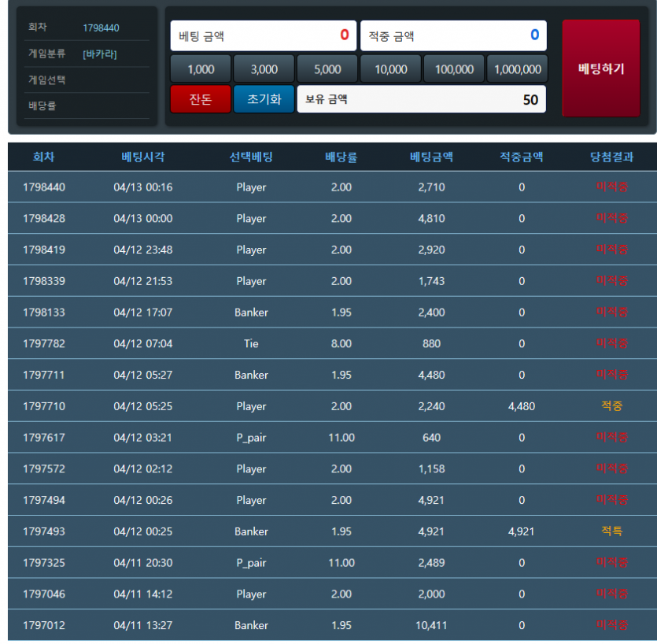This screenshot has width=657, height=644.
Task: Click the 베팅시각 column header
Action: 143,157
